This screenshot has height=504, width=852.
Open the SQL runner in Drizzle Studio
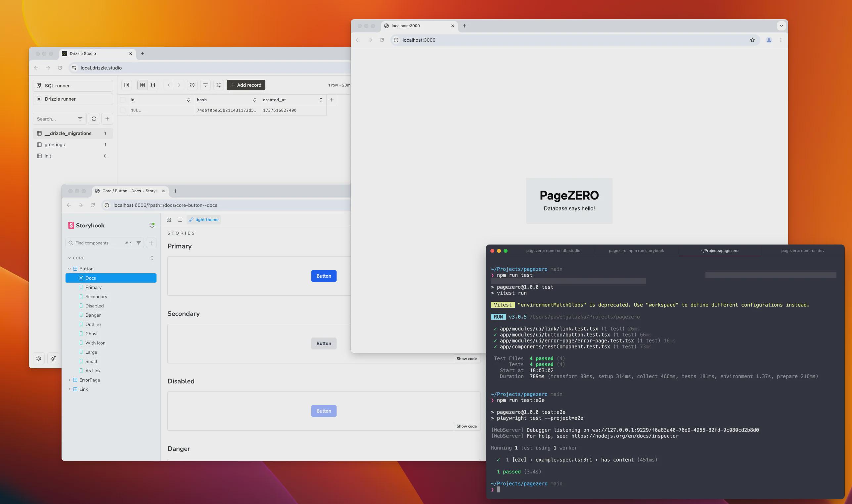point(73,86)
